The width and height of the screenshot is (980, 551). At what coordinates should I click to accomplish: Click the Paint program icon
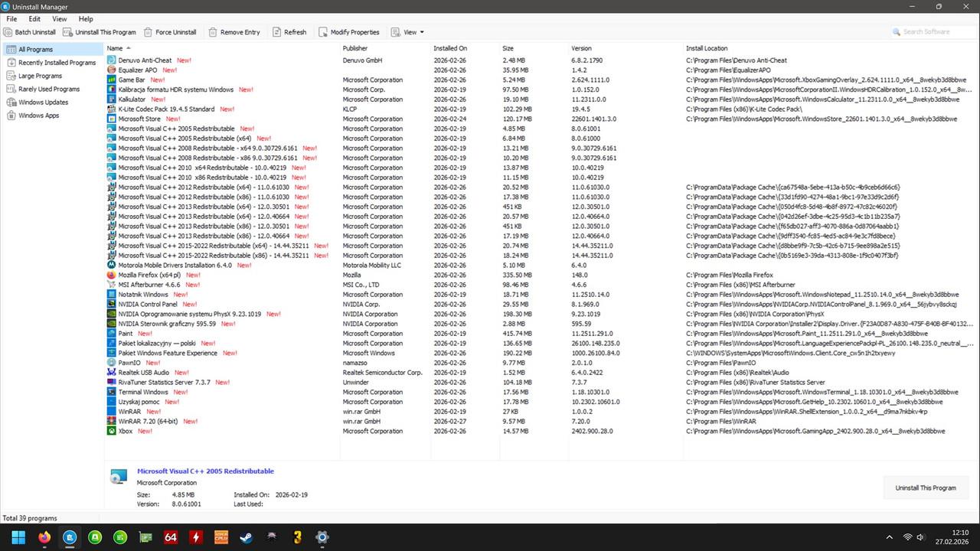pyautogui.click(x=111, y=334)
